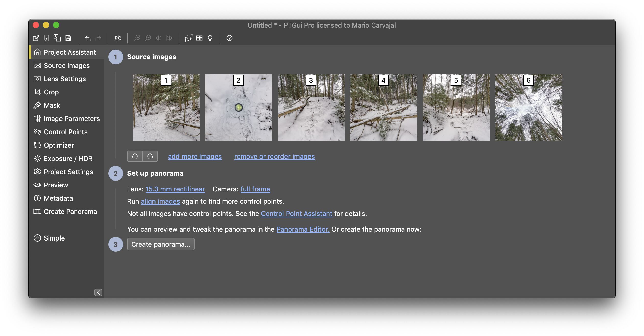Viewport: 644px width, 336px height.
Task: Switch to the Control Points tab
Action: click(x=67, y=132)
